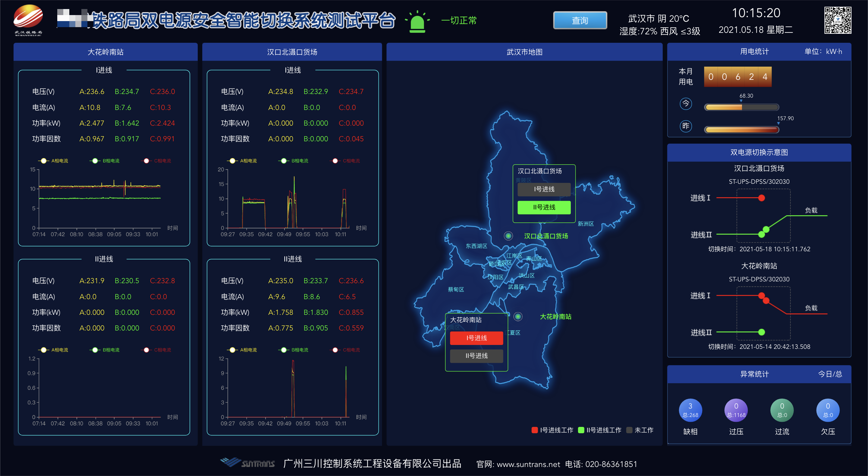Click the 今 today usage icon

[x=686, y=103]
